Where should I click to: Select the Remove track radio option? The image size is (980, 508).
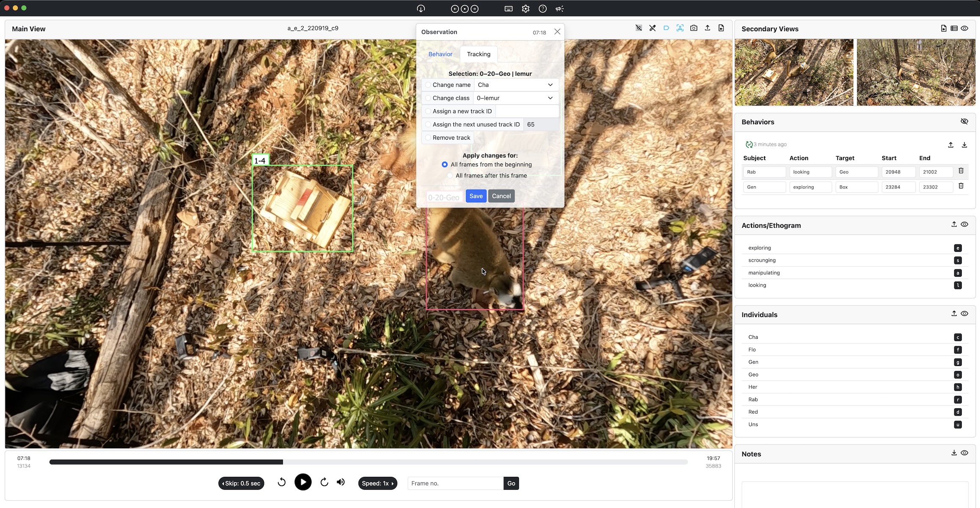pyautogui.click(x=428, y=138)
